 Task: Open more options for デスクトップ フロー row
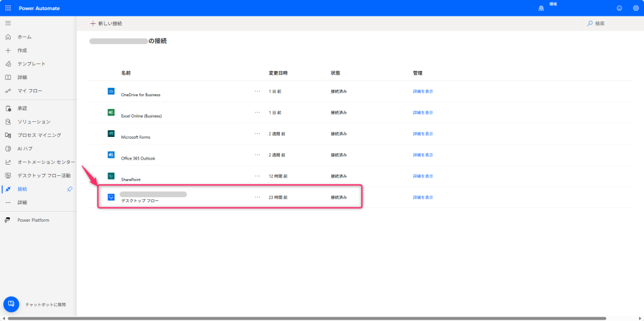(x=257, y=197)
